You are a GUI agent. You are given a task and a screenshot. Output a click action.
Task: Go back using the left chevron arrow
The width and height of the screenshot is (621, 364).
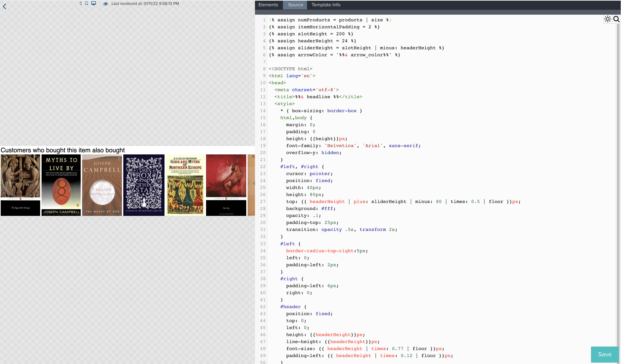(x=4, y=6)
